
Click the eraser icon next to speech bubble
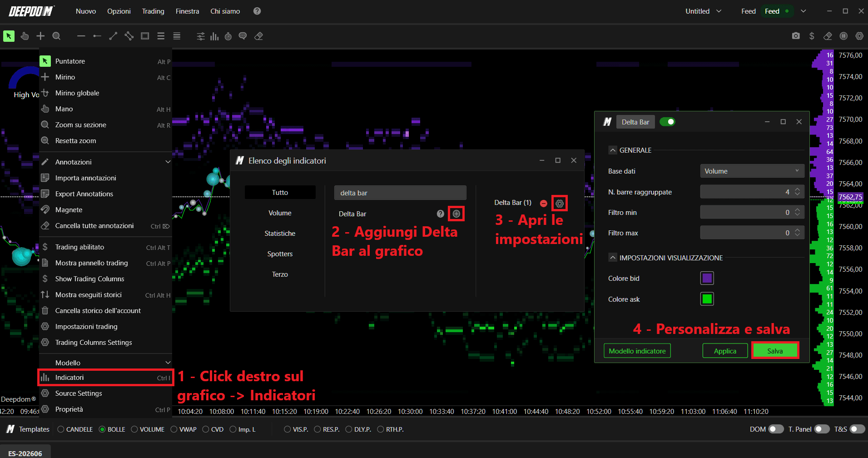pos(258,36)
